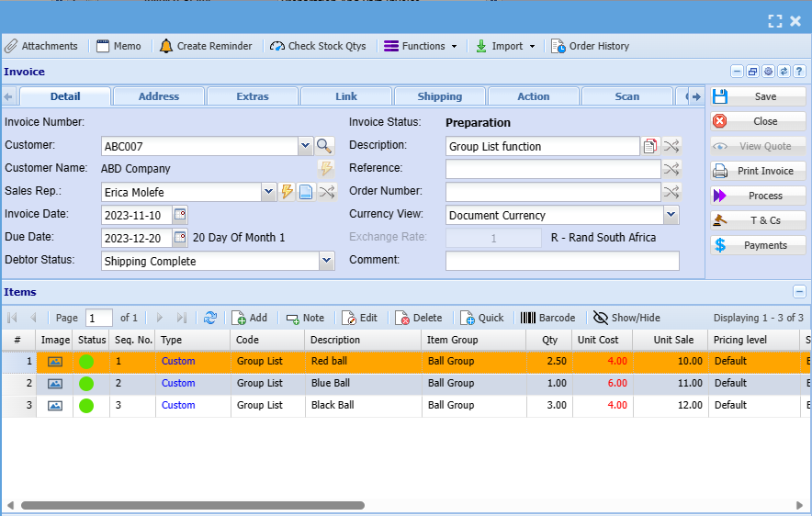This screenshot has height=516, width=812.
Task: Switch to the Shipping tab
Action: point(440,96)
